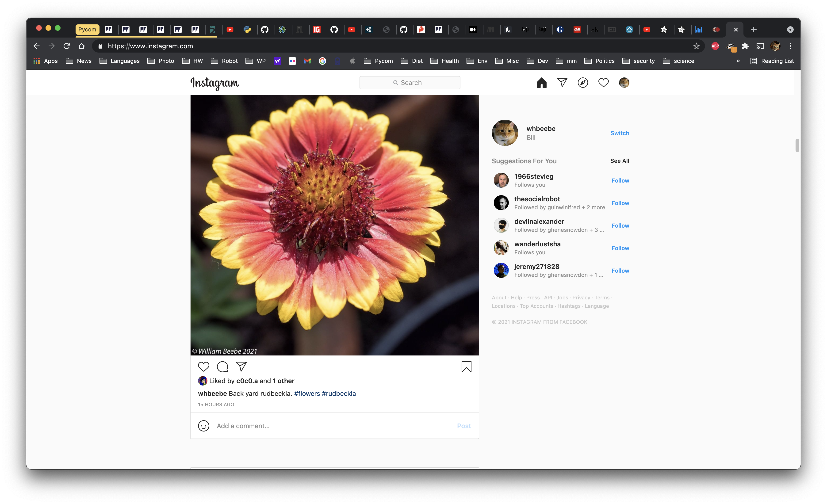827x504 pixels.
Task: Open Languages bookmarks folder
Action: (119, 61)
